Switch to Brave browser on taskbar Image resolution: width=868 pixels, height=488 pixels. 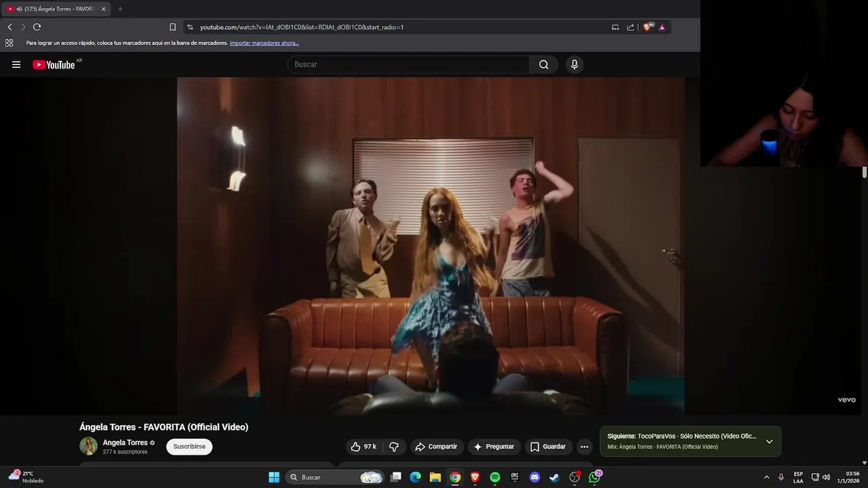click(x=475, y=477)
